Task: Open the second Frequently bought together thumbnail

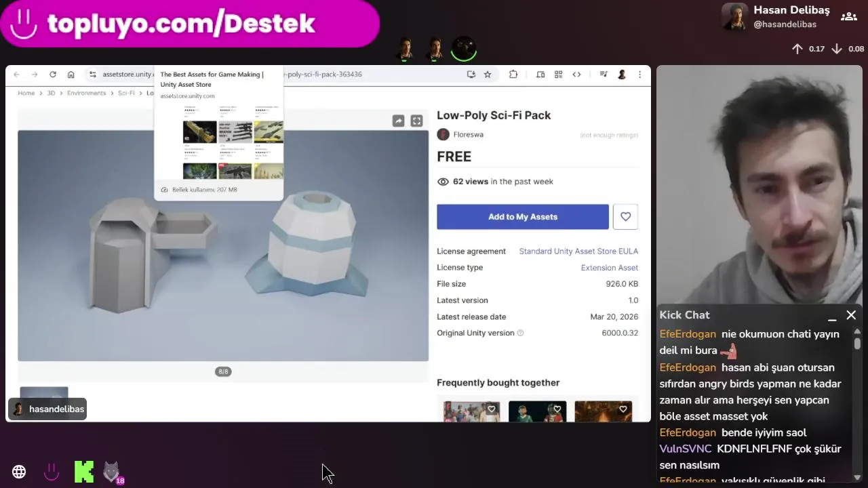Action: point(537,411)
